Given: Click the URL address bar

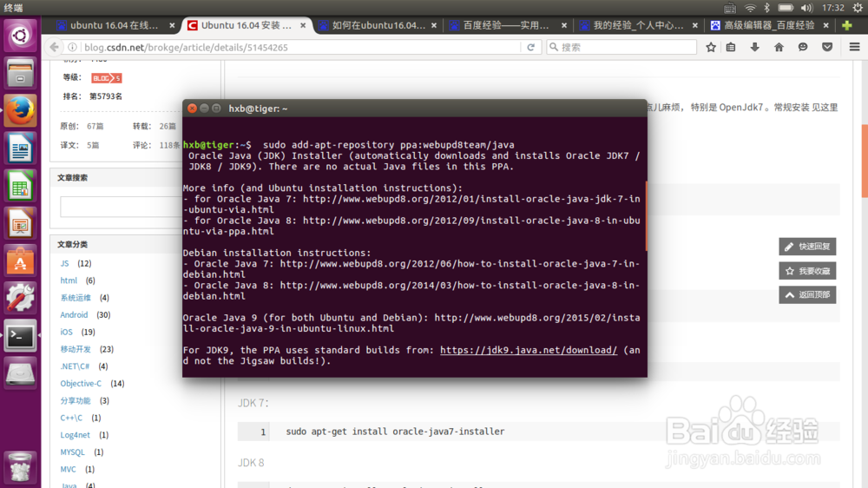Looking at the screenshot, I should pyautogui.click(x=302, y=47).
